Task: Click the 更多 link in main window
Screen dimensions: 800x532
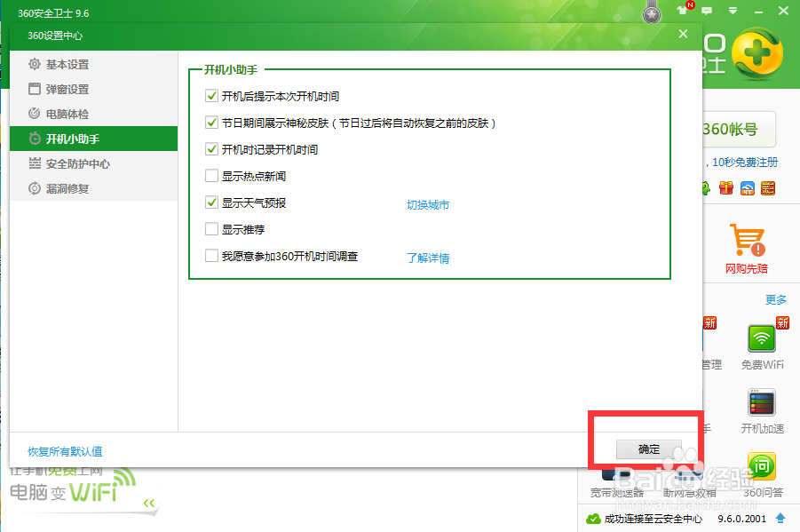Action: point(775,299)
